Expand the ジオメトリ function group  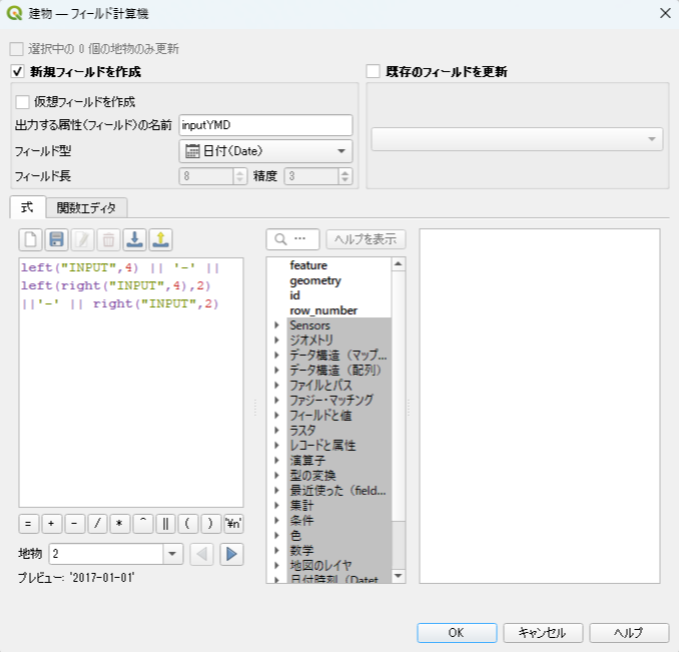coord(277,340)
